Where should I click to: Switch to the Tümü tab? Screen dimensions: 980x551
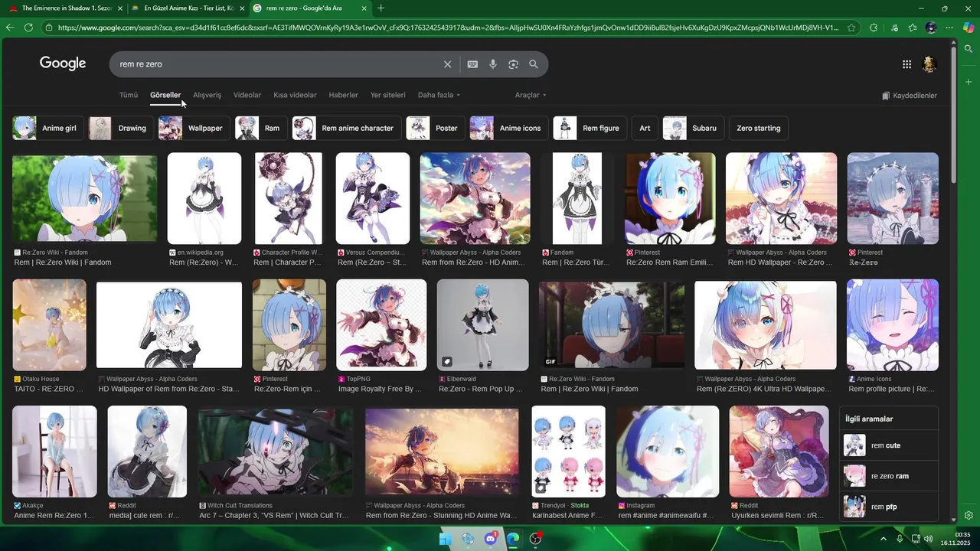pos(129,95)
